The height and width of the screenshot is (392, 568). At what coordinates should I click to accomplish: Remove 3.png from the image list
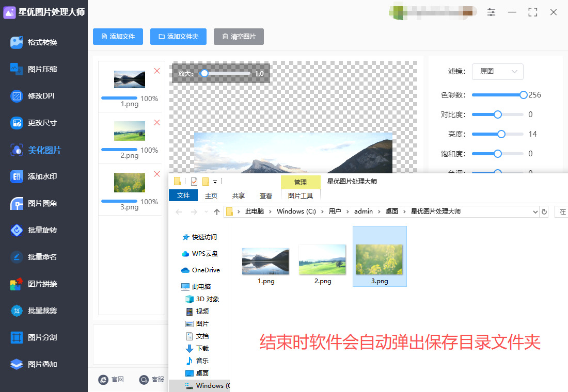(157, 174)
